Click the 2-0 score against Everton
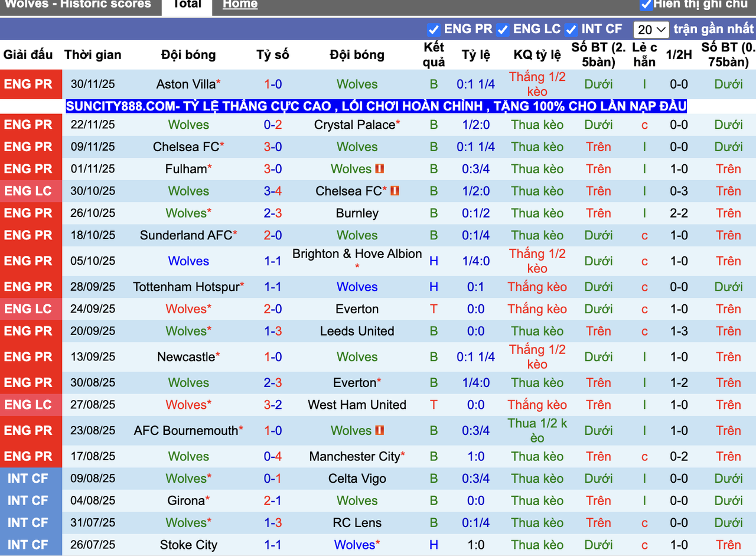The width and height of the screenshot is (756, 556). tap(273, 309)
